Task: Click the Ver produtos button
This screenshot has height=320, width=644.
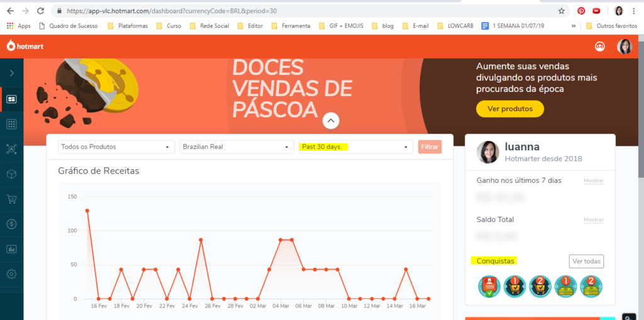Action: [x=509, y=109]
